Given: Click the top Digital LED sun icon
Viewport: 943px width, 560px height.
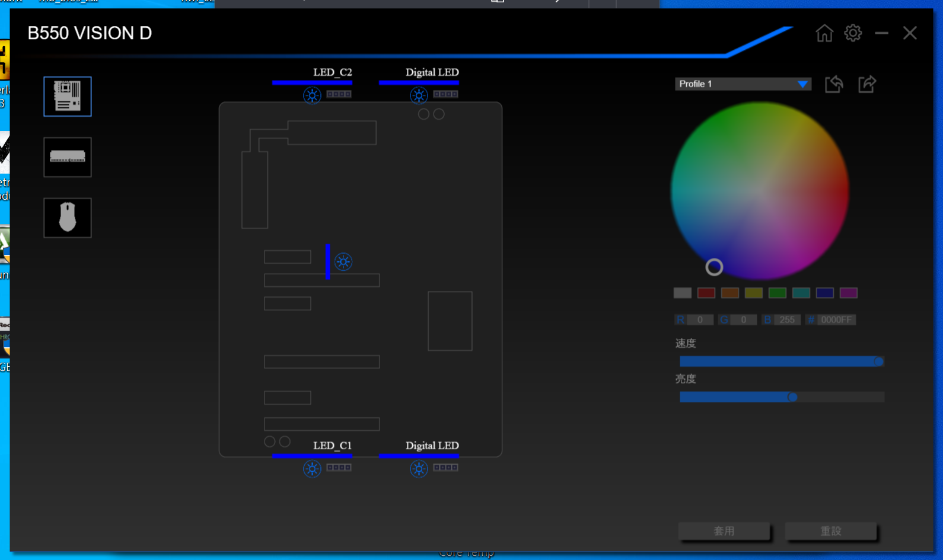Looking at the screenshot, I should 419,95.
